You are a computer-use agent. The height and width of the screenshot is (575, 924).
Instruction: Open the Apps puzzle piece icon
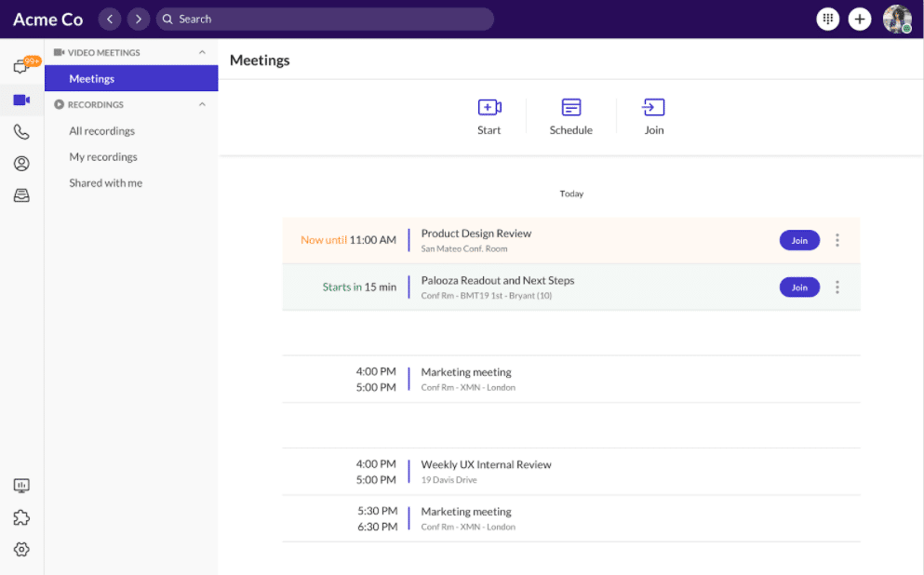(21, 517)
